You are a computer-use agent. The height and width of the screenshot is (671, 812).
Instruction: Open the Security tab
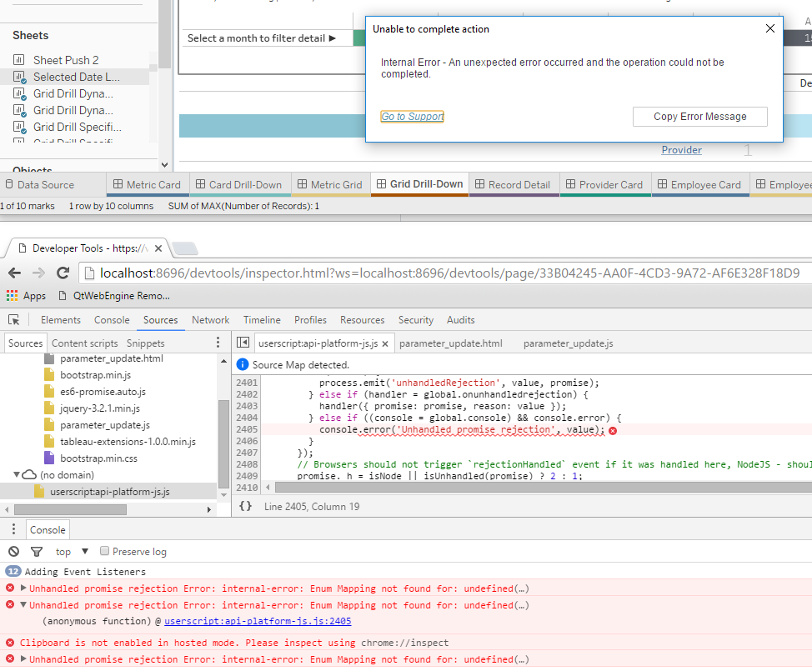click(x=416, y=320)
